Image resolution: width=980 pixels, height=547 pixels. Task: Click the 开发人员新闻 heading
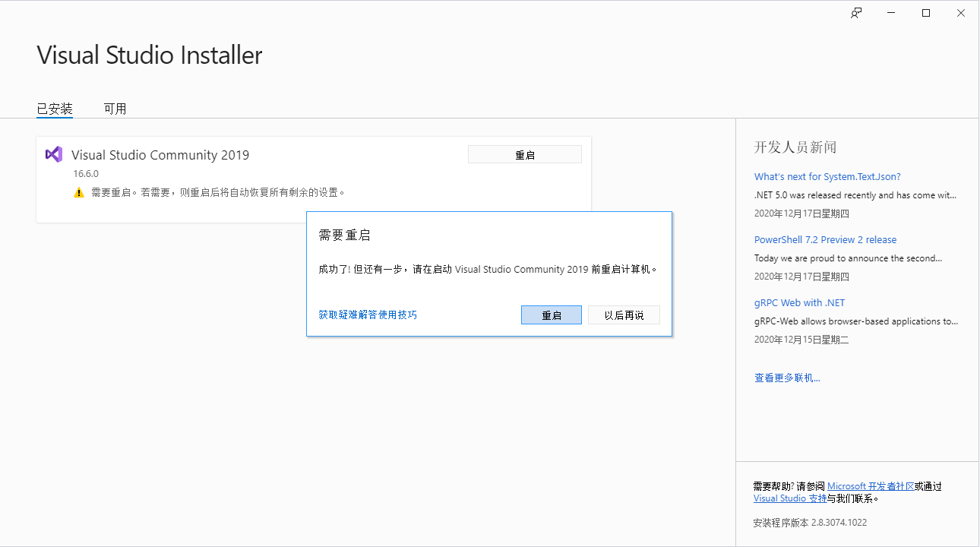pyautogui.click(x=795, y=147)
